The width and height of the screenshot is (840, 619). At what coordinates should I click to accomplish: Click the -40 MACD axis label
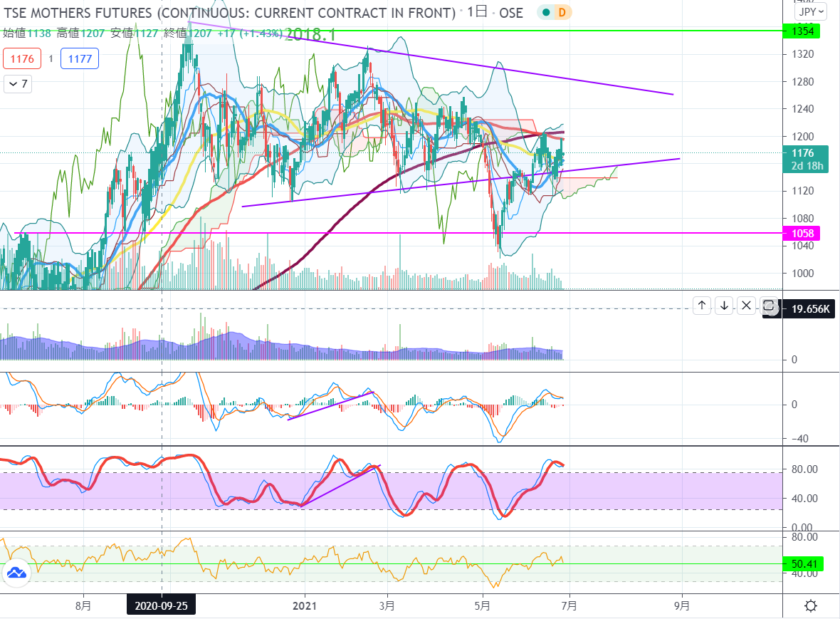(800, 438)
